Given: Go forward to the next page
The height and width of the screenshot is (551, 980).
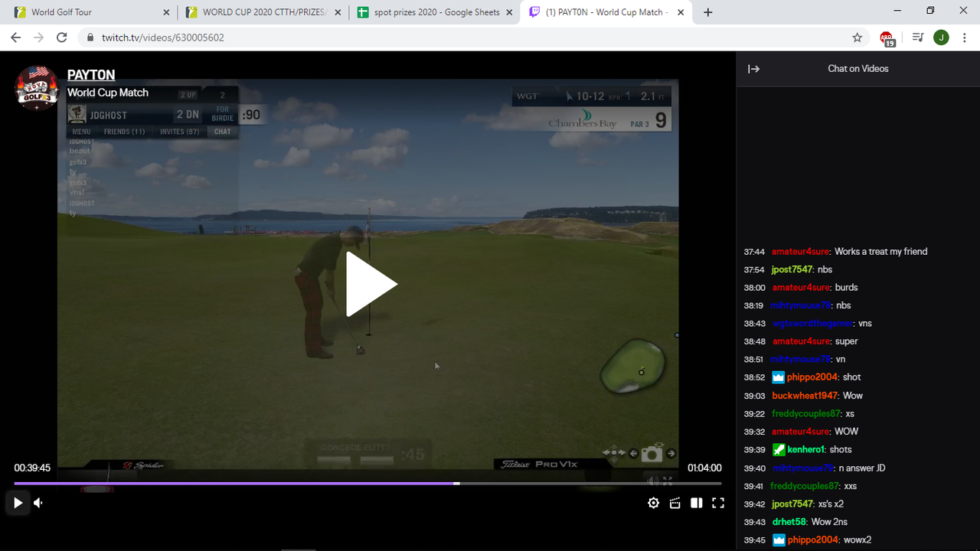Looking at the screenshot, I should 38,37.
